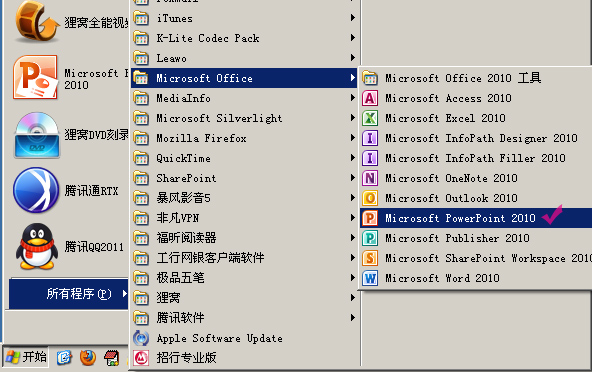Expand the iTunes submenu arrow

click(x=352, y=18)
